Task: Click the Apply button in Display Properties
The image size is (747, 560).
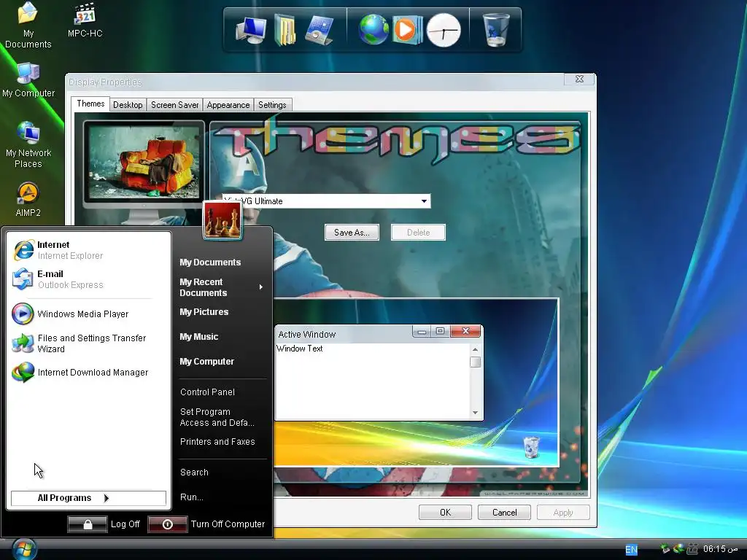Action: click(563, 513)
